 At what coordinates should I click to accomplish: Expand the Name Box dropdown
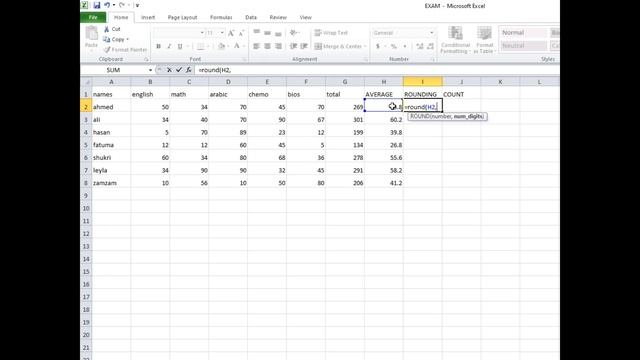coord(150,70)
